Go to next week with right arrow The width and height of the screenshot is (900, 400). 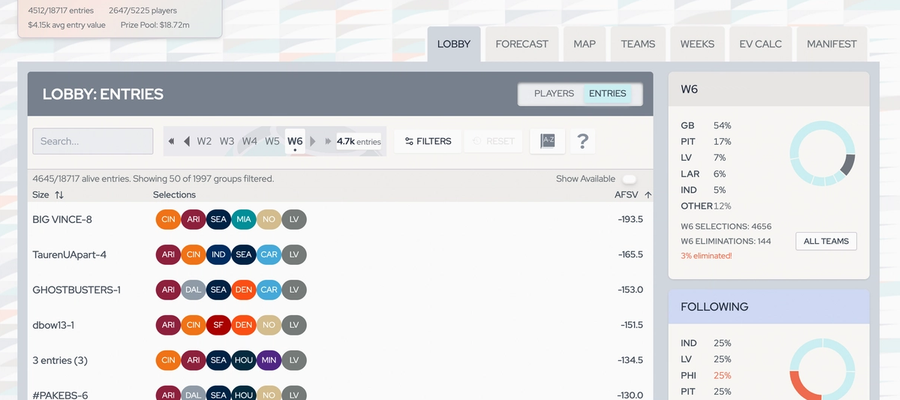pyautogui.click(x=313, y=141)
